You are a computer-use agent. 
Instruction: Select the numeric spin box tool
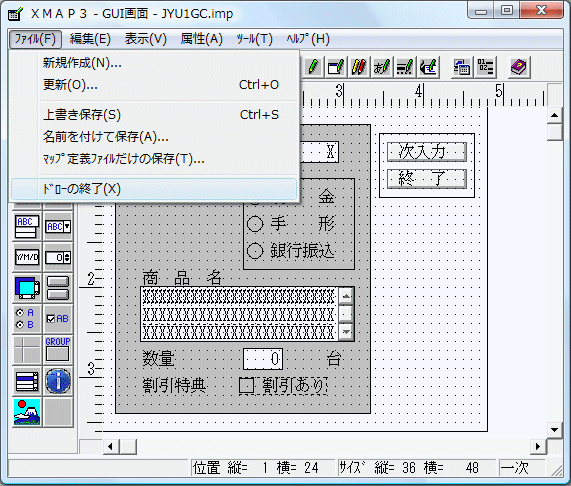point(58,257)
